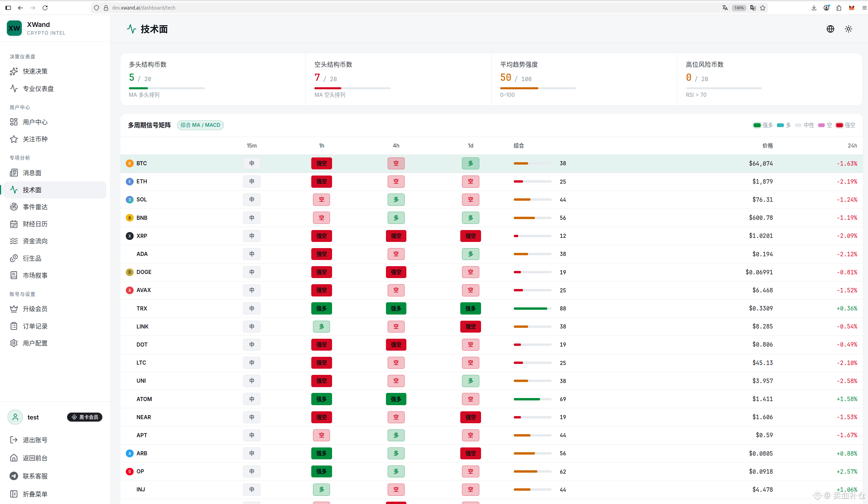This screenshot has height=504, width=868.
Task: Toggle the light/dark theme sun icon
Action: tap(848, 29)
